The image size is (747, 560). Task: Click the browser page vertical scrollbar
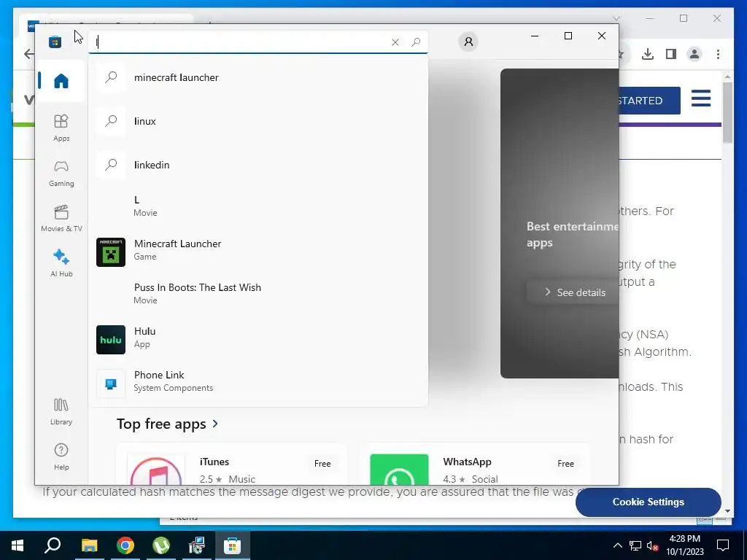pos(727,113)
